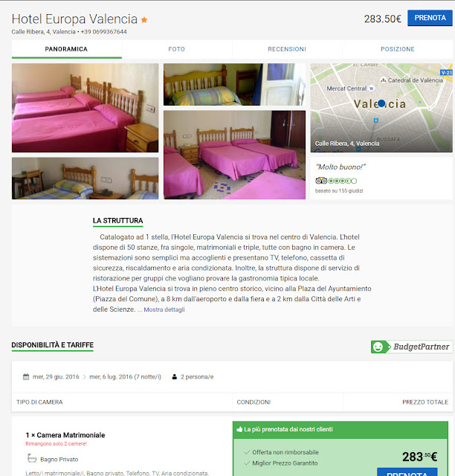Select the Panoramica tab
This screenshot has height=476, width=455.
[66, 49]
